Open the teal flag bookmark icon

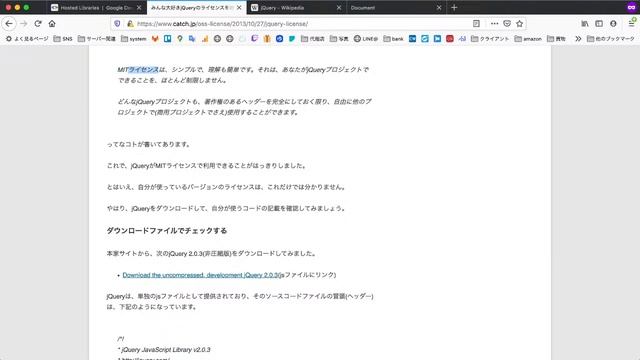click(x=292, y=39)
